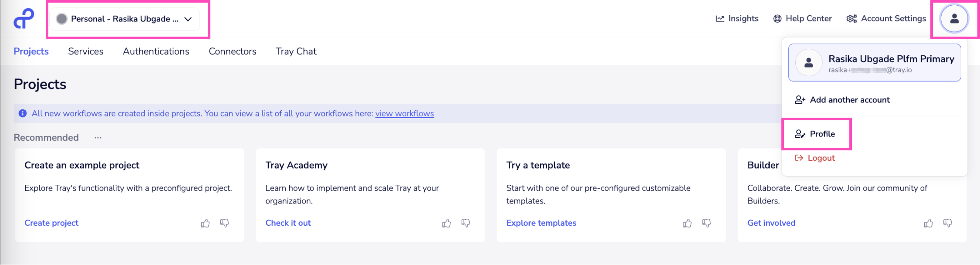Choose Add another account

point(842,100)
